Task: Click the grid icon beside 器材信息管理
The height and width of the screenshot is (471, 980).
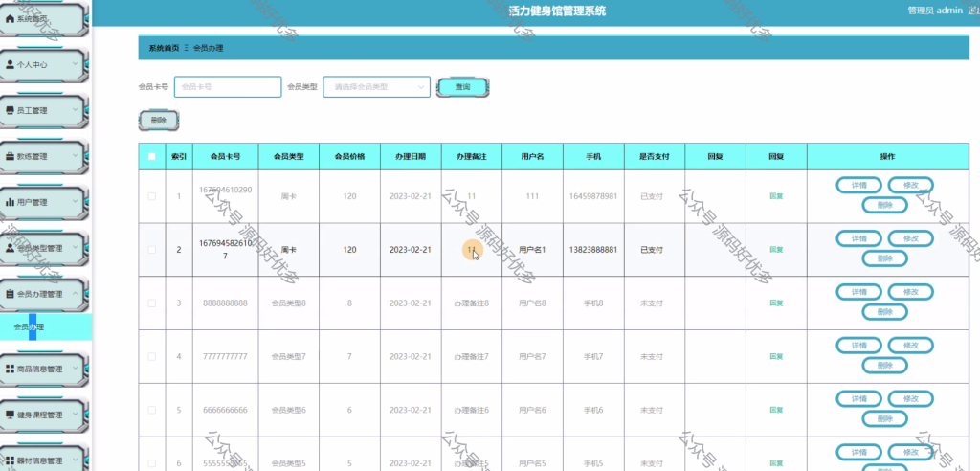Action: [10, 461]
